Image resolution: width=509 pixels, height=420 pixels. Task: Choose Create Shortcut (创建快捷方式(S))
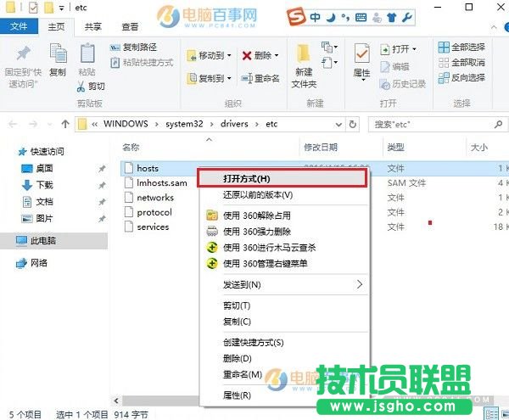coord(283,343)
